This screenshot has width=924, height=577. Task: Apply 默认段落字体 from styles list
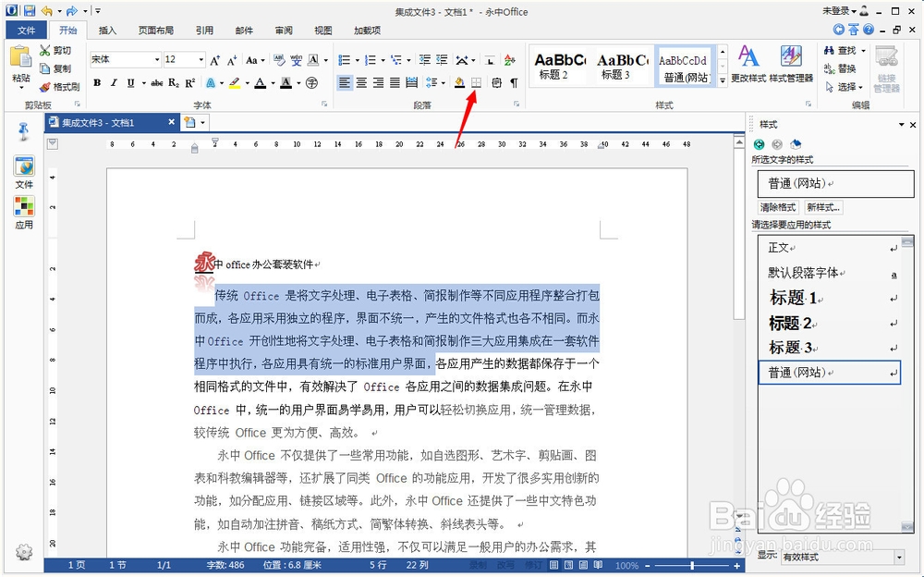(831, 273)
